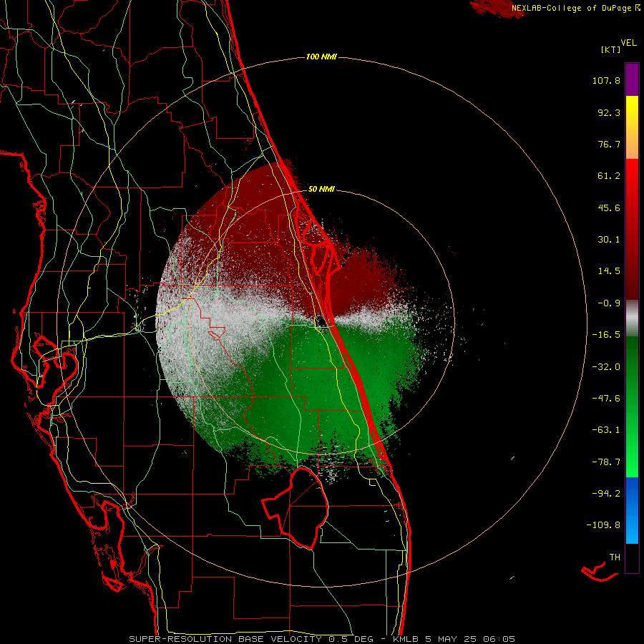644x644 pixels.
Task: Click the -16.5 legend value
Action: point(606,335)
